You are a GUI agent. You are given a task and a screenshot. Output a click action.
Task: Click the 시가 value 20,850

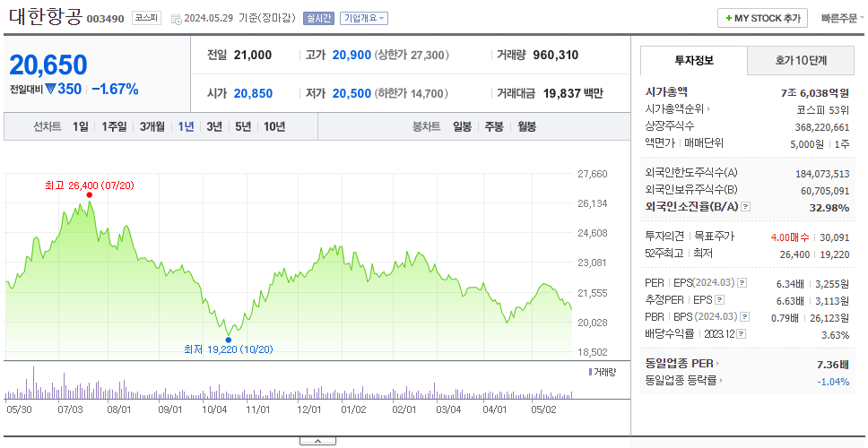(253, 93)
